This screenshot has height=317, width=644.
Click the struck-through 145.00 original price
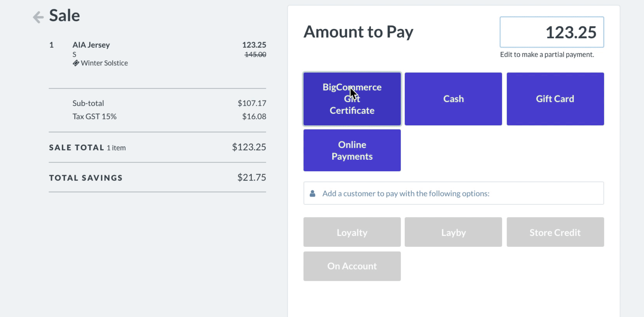pyautogui.click(x=255, y=55)
